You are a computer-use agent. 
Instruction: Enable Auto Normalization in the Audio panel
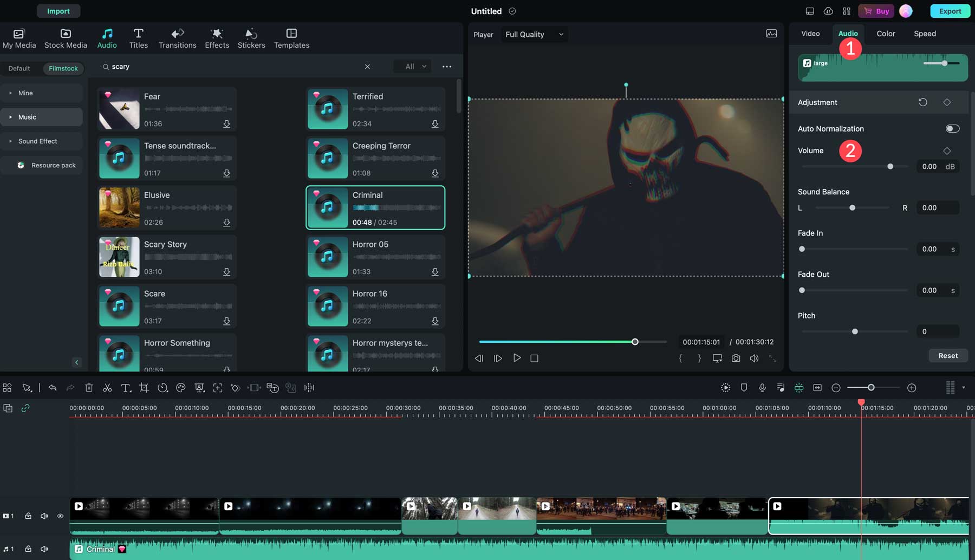pos(952,128)
